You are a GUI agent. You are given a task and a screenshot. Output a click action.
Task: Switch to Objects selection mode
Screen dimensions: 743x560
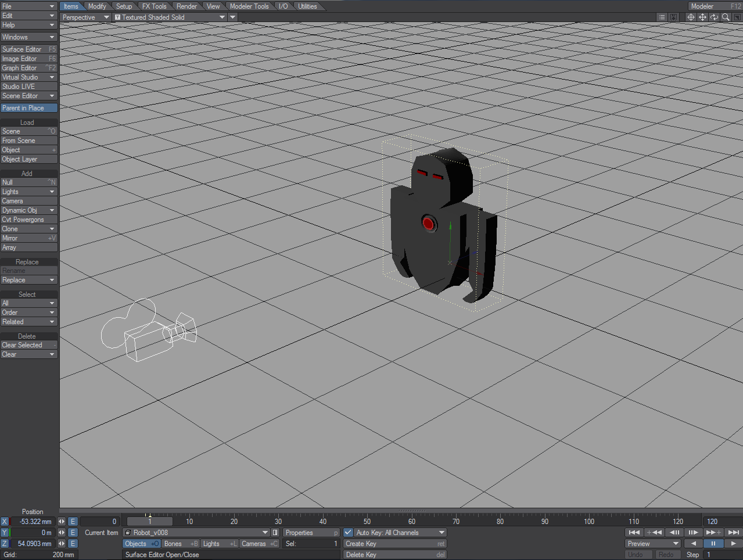click(142, 544)
